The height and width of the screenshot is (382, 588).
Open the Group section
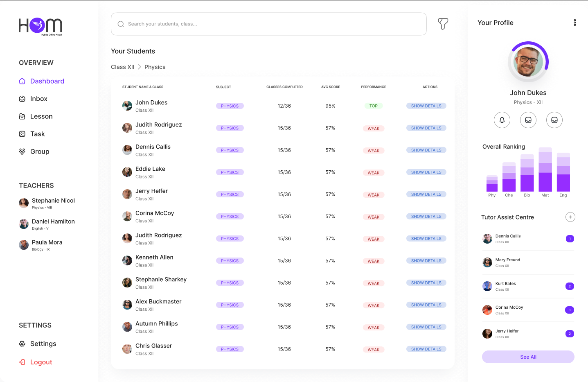[x=40, y=151]
